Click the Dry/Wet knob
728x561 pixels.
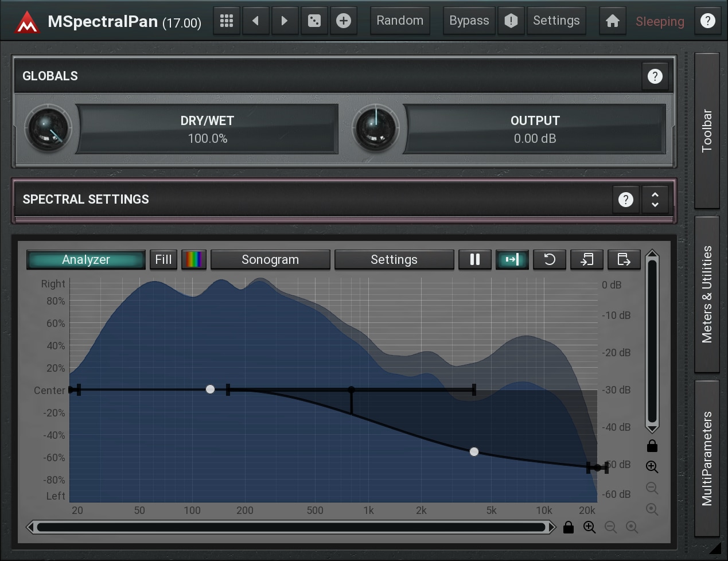click(x=48, y=128)
